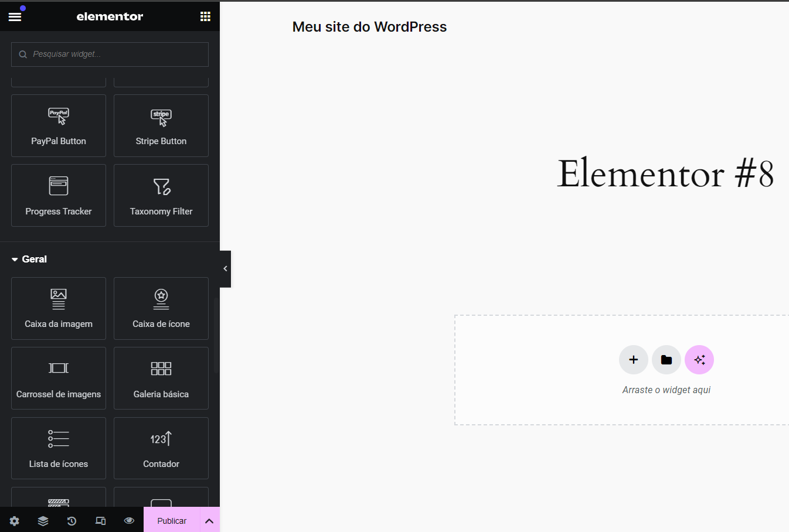Switch responsive mode icon

[x=101, y=521]
